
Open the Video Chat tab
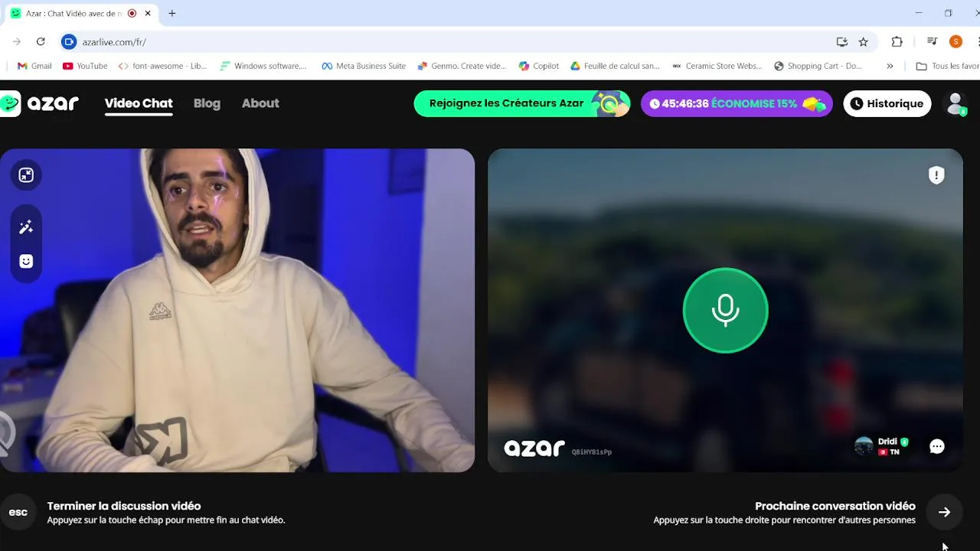[139, 103]
